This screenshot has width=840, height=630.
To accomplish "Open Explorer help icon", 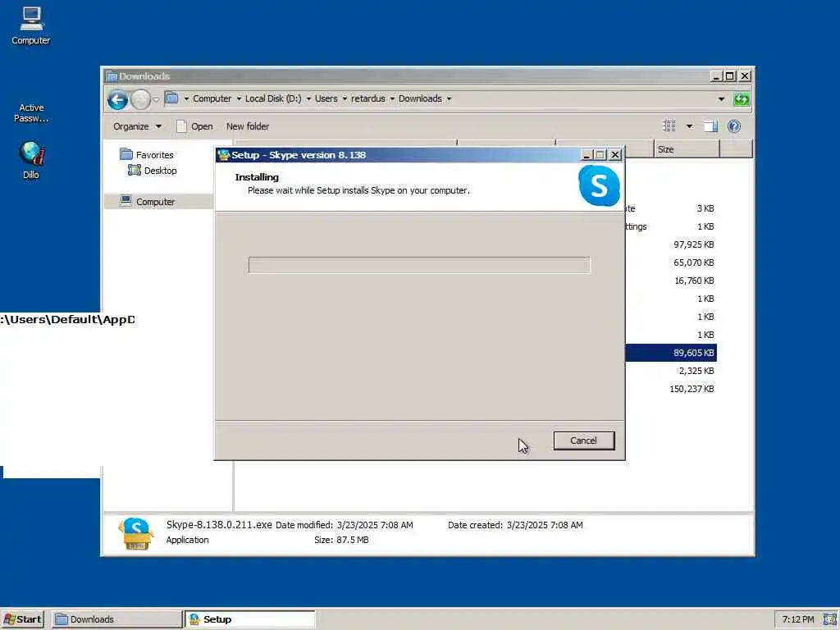I will pyautogui.click(x=734, y=126).
